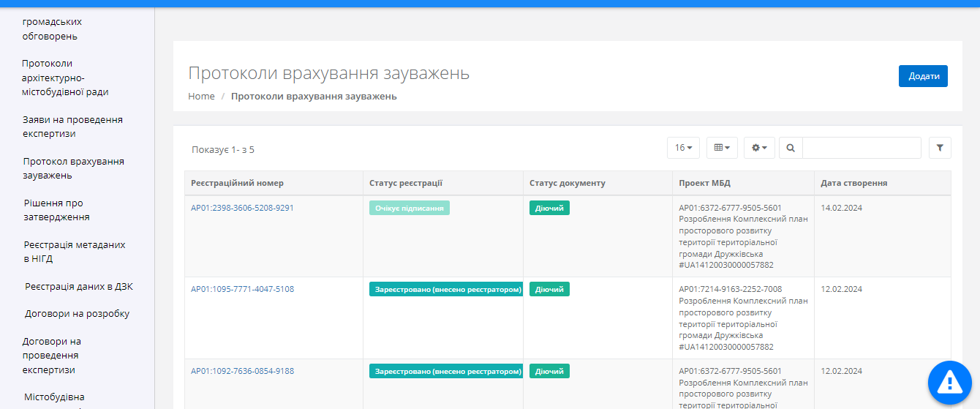
Task: Go to Home breadcrumb link
Action: point(201,97)
